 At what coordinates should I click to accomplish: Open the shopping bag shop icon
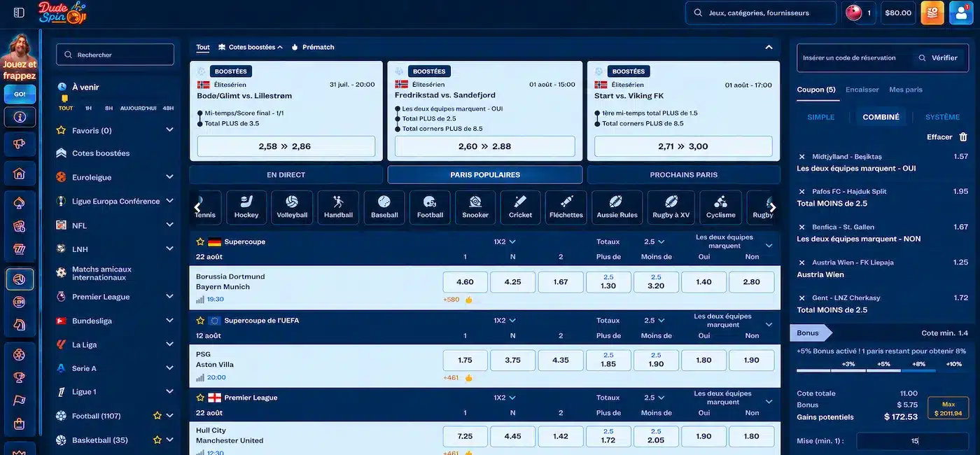point(20,423)
